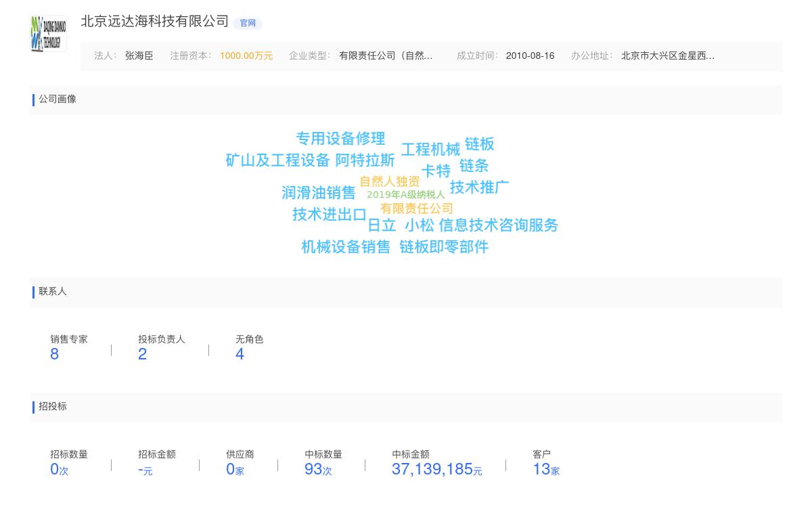This screenshot has width=812, height=509.
Task: Click word cloud tag 日立
Action: point(382,225)
